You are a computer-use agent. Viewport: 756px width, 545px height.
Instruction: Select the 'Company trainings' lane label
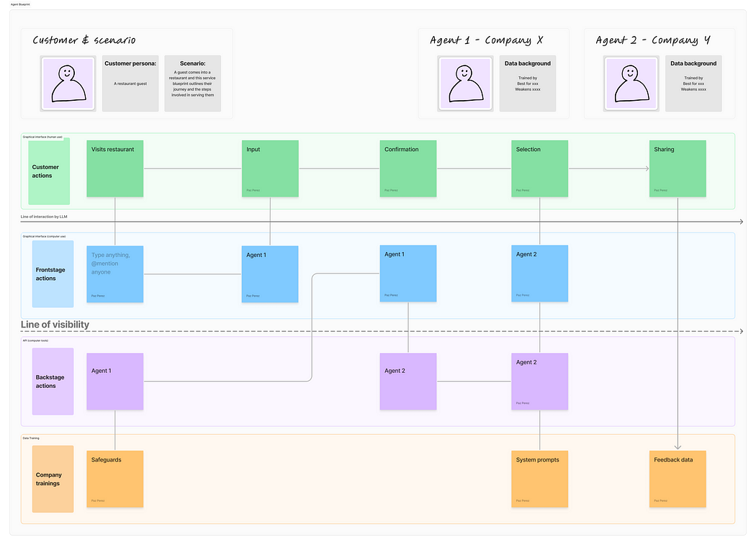[53, 479]
